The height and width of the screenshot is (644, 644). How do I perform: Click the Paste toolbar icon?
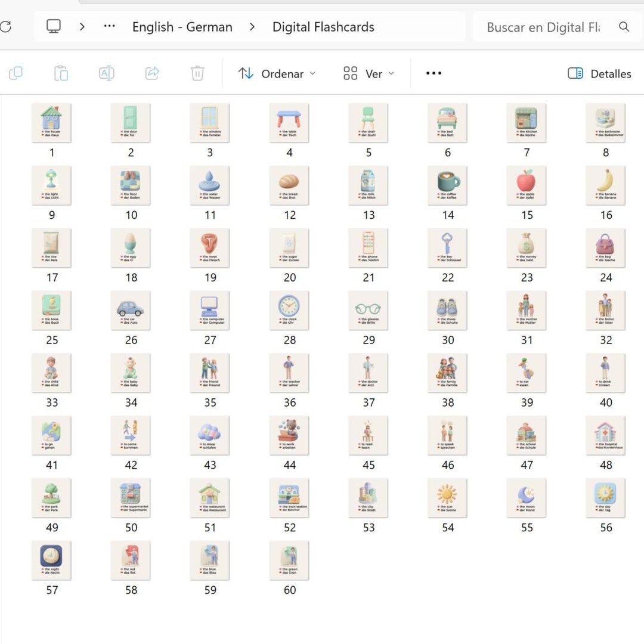pyautogui.click(x=61, y=73)
